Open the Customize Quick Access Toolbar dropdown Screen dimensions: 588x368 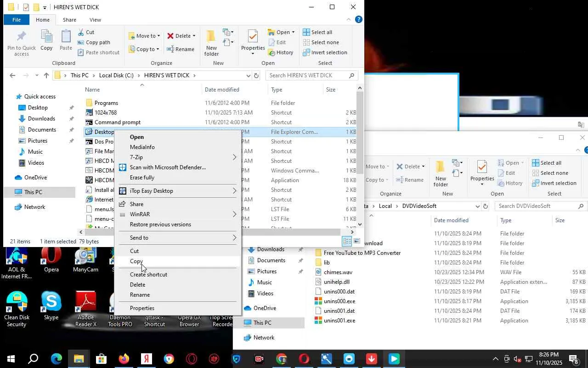[45, 7]
